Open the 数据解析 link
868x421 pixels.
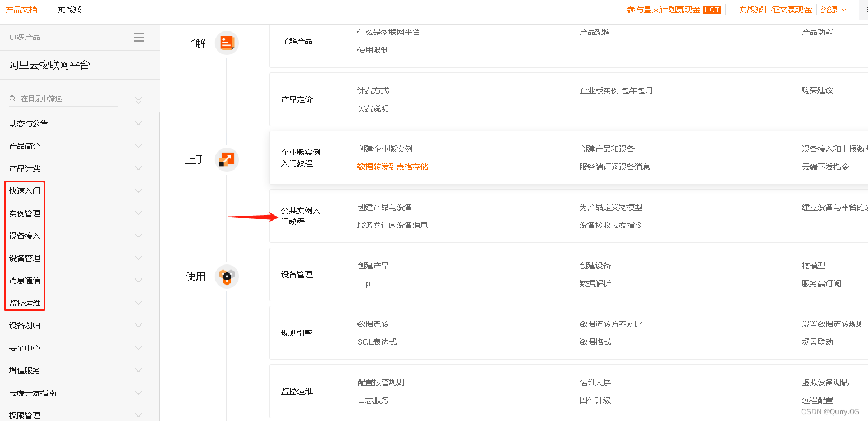pos(595,283)
